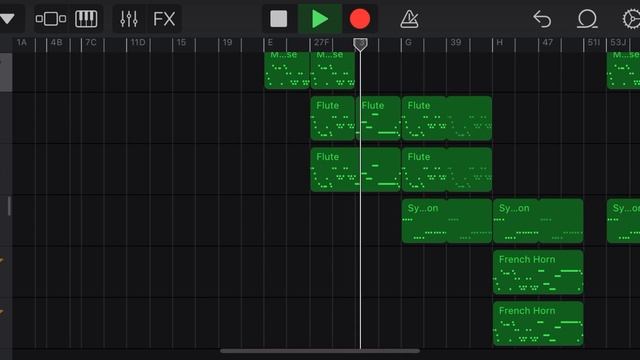
Task: Click the Stop playback button
Action: click(x=279, y=19)
